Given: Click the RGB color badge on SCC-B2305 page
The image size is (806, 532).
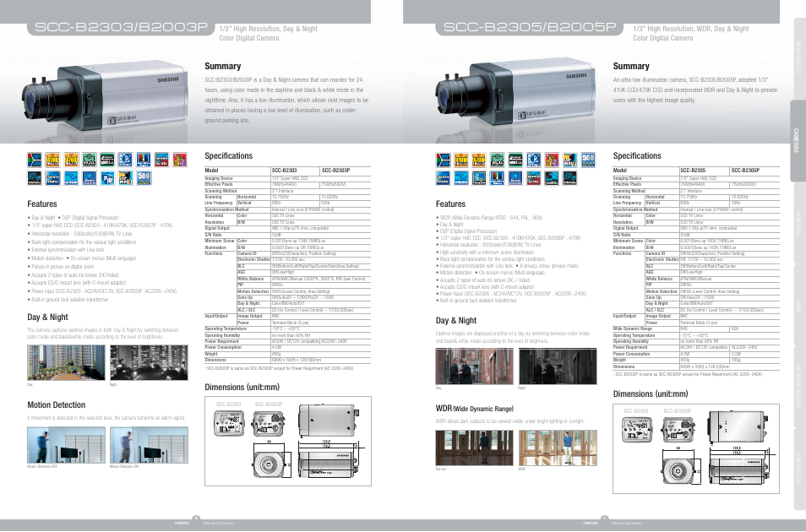Looking at the screenshot, I should 443,160.
